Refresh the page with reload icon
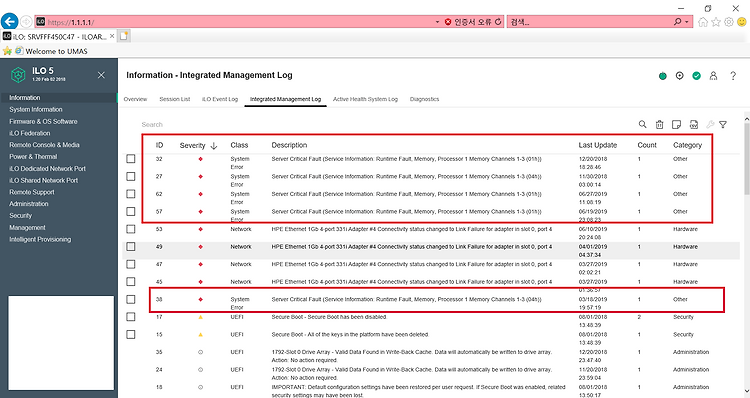The height and width of the screenshot is (398, 750). pyautogui.click(x=498, y=22)
